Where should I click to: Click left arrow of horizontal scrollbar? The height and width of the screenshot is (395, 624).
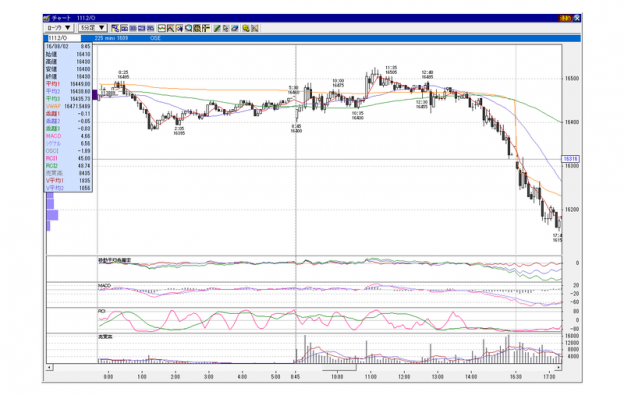click(49, 368)
